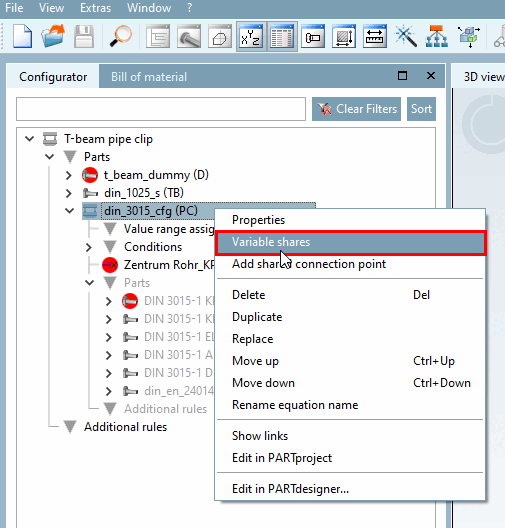
Task: Expand the t_beam_dummy (D) node
Action: click(x=69, y=175)
